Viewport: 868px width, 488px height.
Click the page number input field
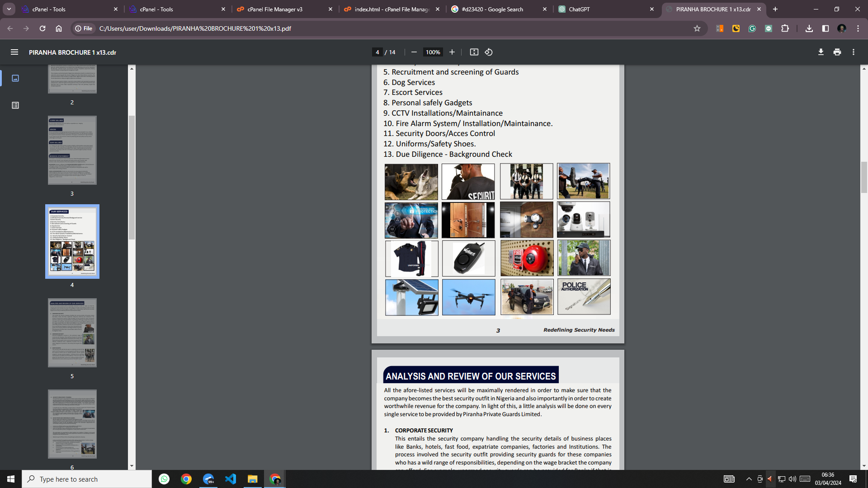[377, 52]
